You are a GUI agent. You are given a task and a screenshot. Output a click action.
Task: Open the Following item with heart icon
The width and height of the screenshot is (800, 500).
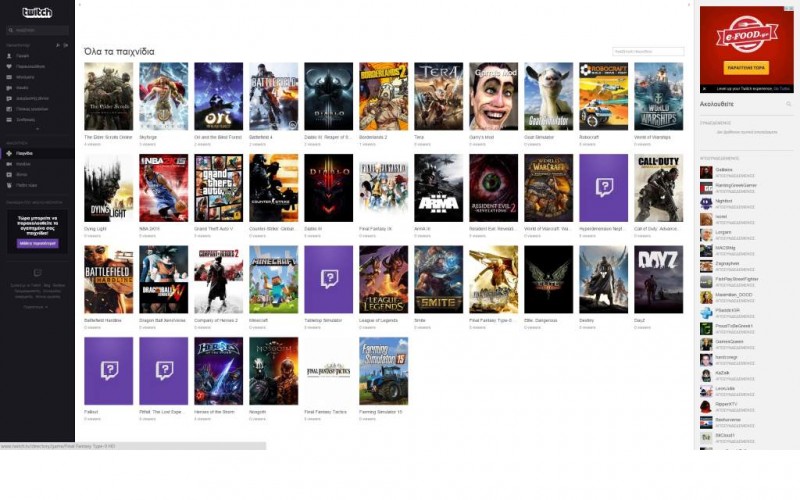[37, 66]
